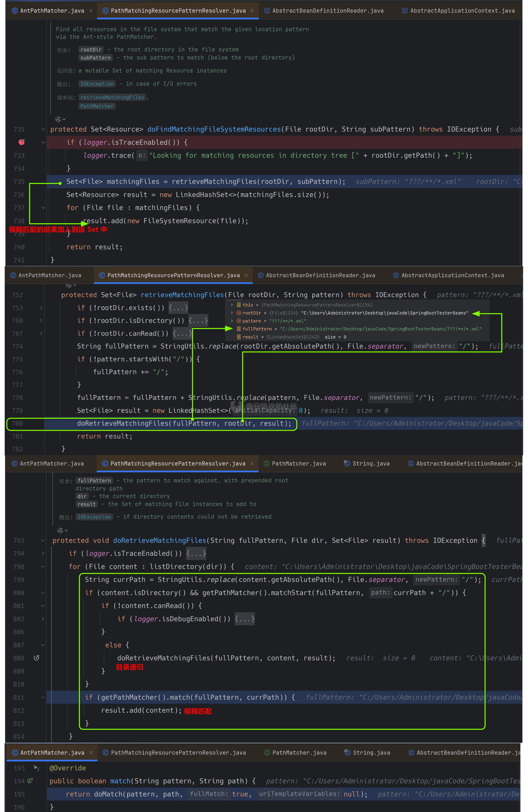Close PathMatchingResourcePatternResolver.java tab in the topmost editor

tap(252, 11)
